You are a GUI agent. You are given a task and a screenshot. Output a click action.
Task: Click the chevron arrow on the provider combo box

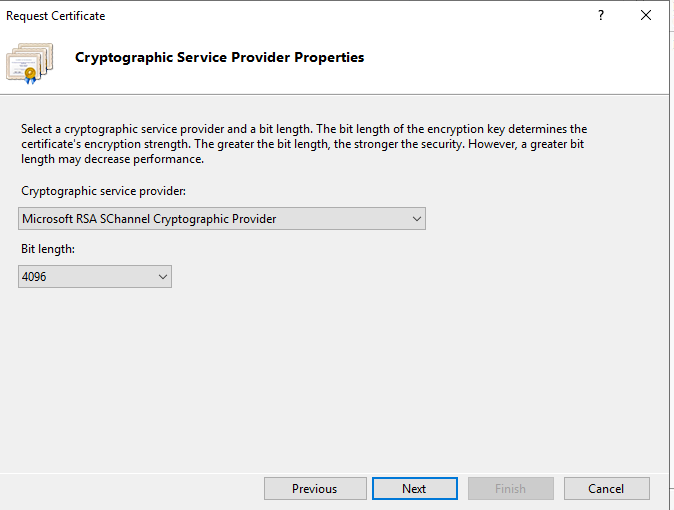pos(417,219)
